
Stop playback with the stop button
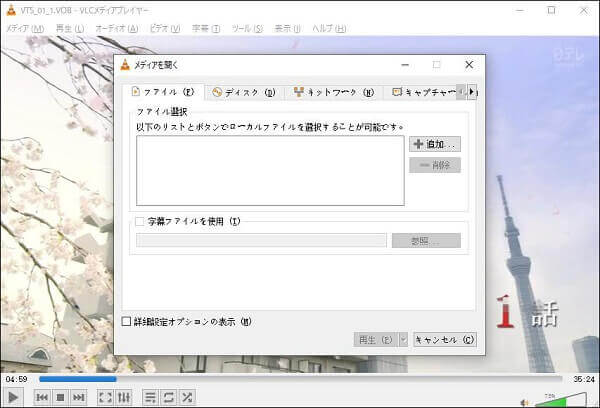pos(60,397)
